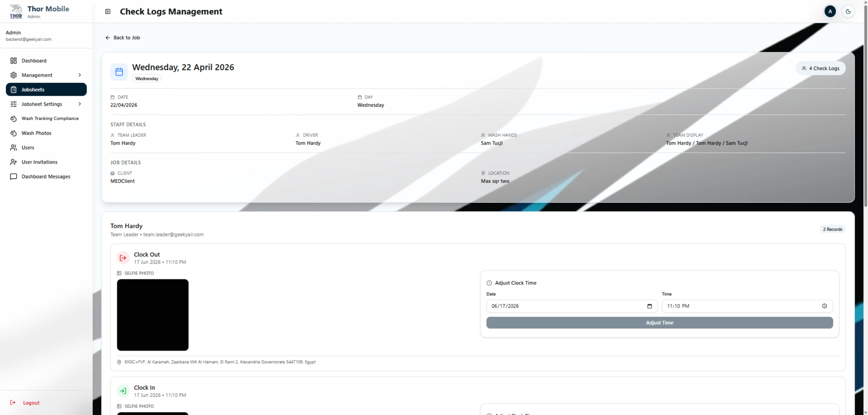
Task: Click the green Clock In icon
Action: tap(123, 391)
